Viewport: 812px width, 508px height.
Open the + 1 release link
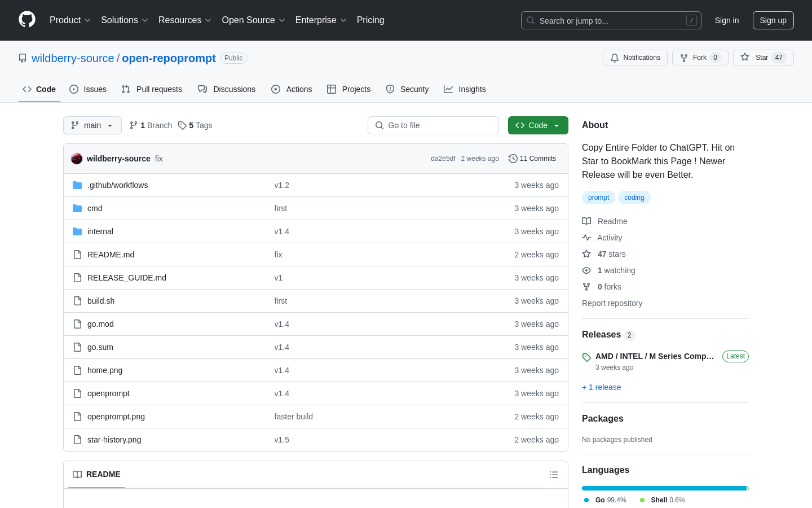coord(601,387)
